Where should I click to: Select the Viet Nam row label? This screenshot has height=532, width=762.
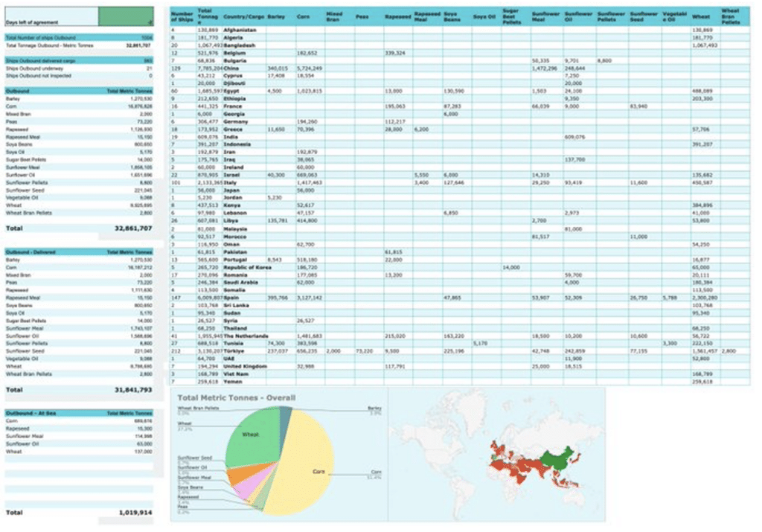click(x=236, y=374)
